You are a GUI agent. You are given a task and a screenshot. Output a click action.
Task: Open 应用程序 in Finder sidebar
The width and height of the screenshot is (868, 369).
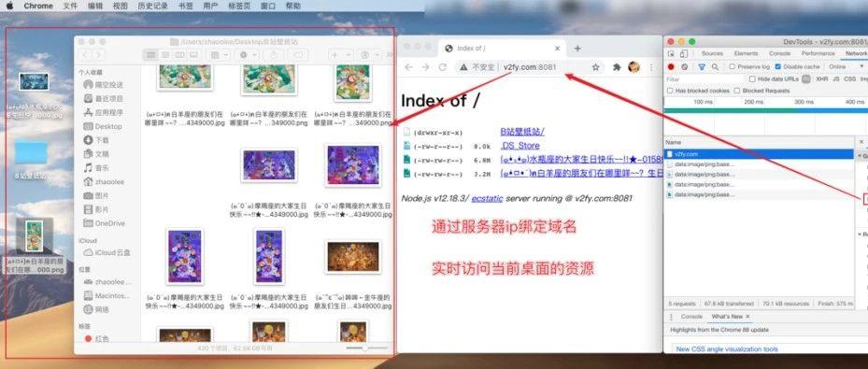pos(104,112)
